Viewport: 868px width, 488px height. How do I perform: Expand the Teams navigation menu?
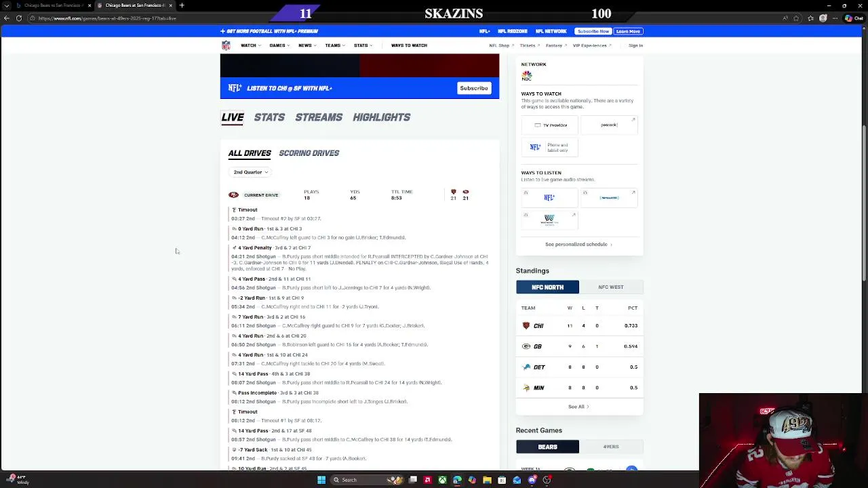click(x=335, y=45)
